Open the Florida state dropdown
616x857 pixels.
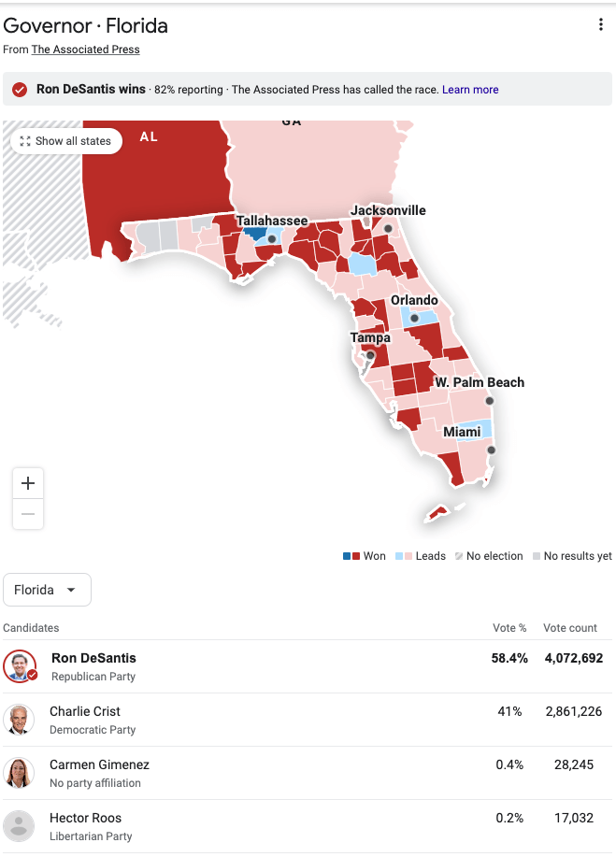(47, 590)
